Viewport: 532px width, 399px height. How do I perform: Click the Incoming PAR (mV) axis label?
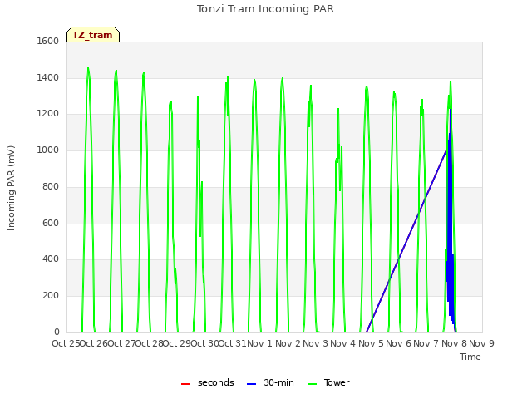pos(11,188)
